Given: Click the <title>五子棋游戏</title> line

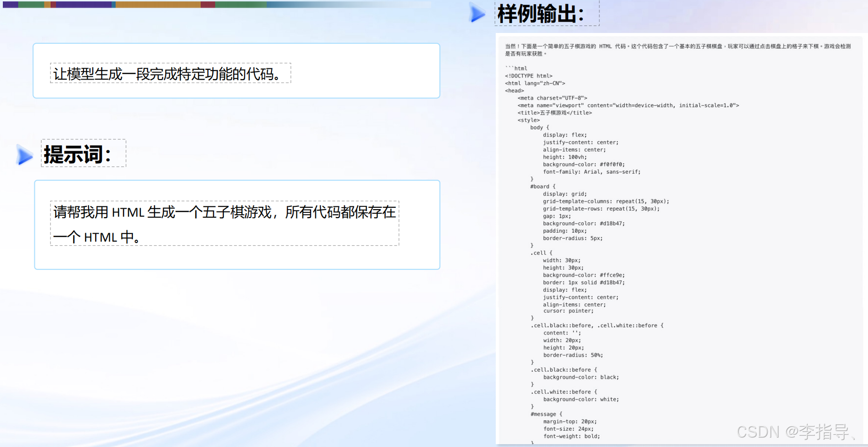Looking at the screenshot, I should coord(555,113).
